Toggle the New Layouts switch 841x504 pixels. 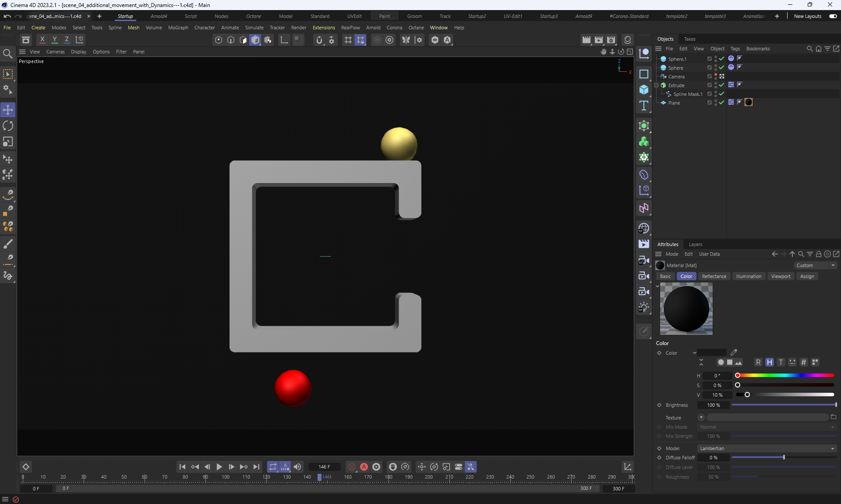click(833, 16)
